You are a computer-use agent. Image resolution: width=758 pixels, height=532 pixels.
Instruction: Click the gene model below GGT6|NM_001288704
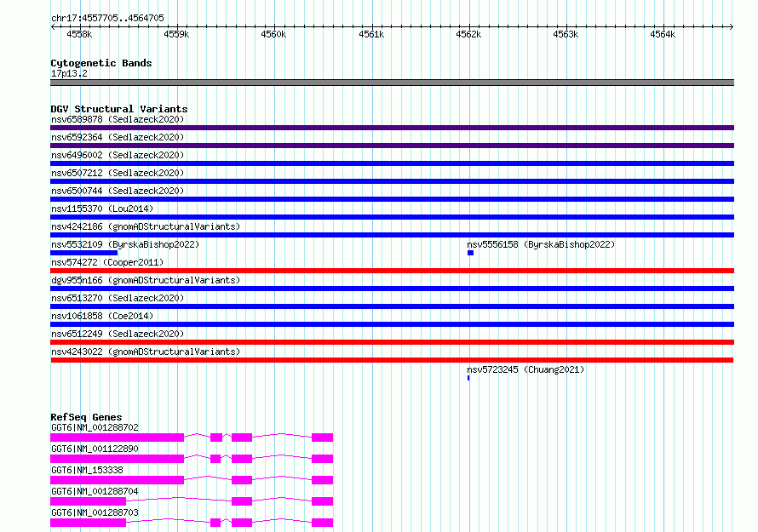pos(192,501)
